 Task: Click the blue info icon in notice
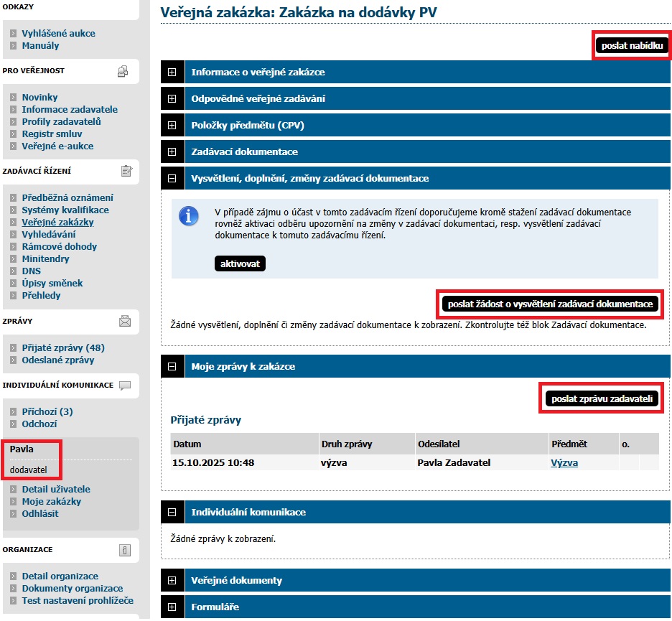point(189,215)
